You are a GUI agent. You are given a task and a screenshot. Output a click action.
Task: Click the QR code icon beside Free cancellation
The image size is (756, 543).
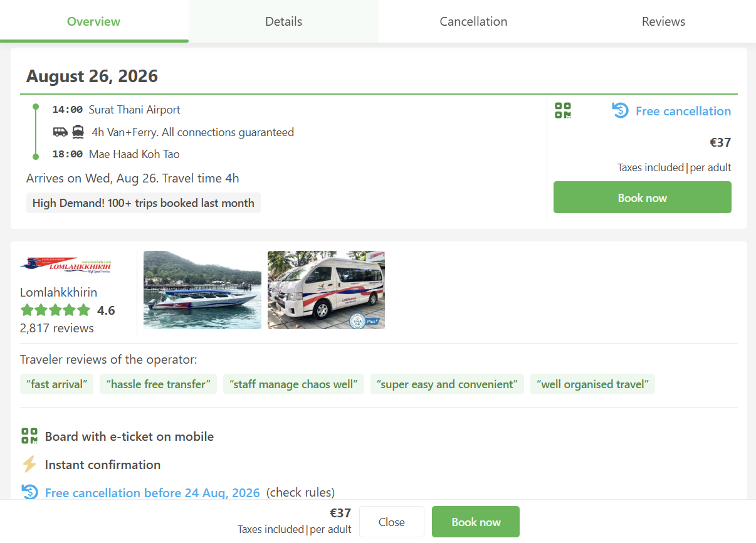(563, 111)
